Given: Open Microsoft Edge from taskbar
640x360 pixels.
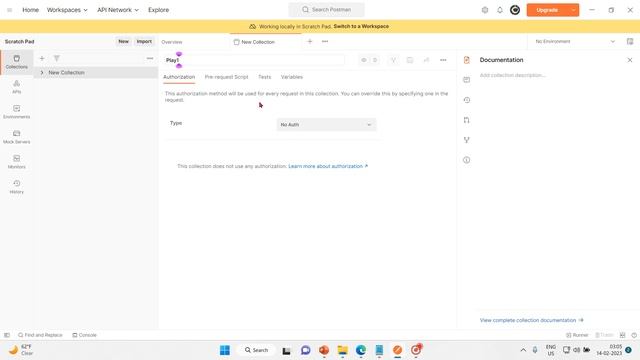Looking at the screenshot, I should [361, 350].
